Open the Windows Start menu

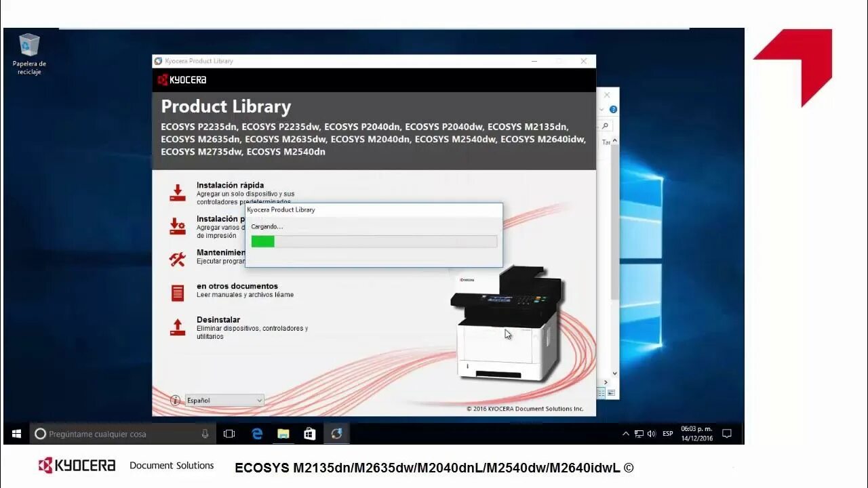coord(16,434)
